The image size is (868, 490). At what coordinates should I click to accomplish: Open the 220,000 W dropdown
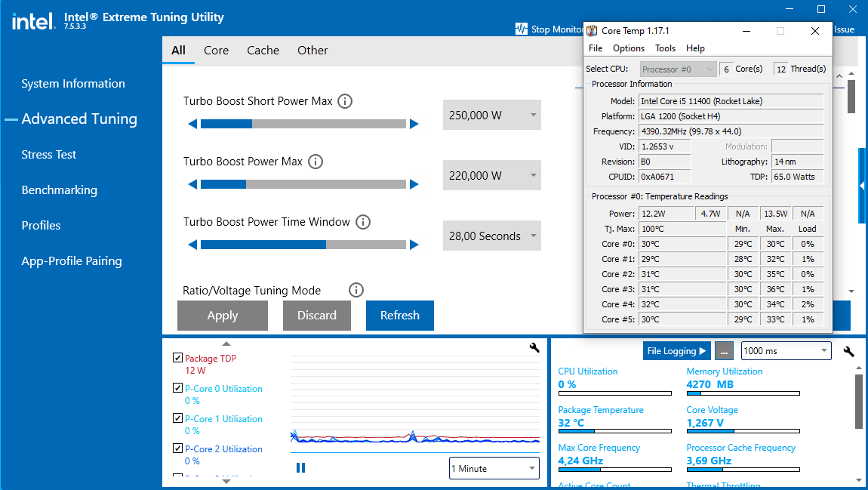(x=491, y=175)
